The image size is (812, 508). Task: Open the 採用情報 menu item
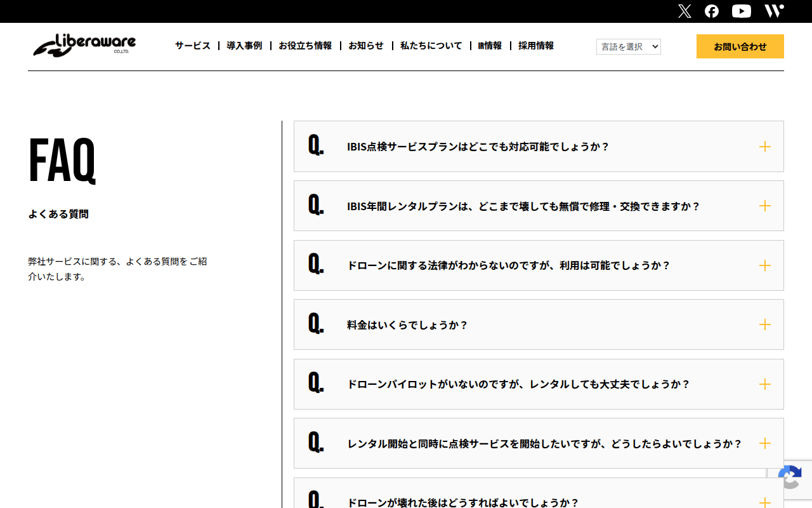click(x=536, y=46)
